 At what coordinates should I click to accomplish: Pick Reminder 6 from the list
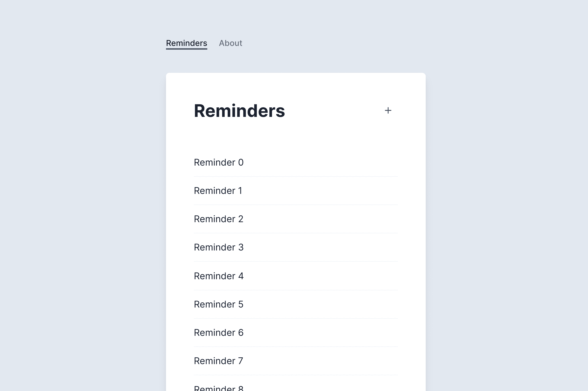296,333
